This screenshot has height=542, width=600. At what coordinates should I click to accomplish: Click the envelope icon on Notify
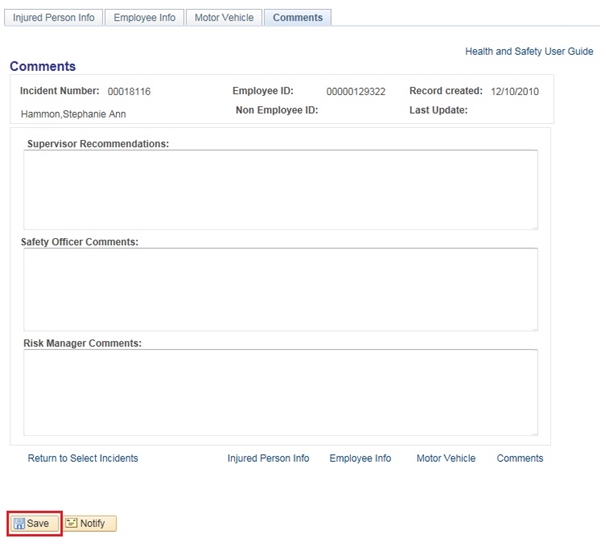click(x=72, y=524)
